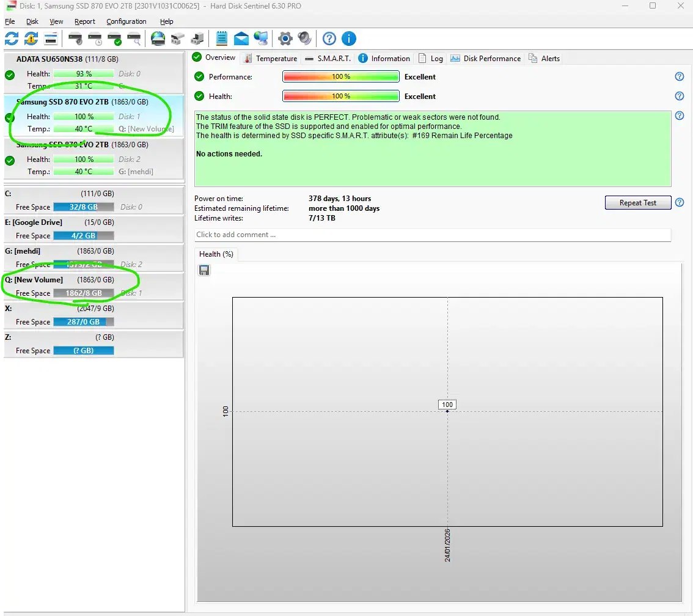Open the Report menu
The width and height of the screenshot is (693, 616).
coord(85,21)
